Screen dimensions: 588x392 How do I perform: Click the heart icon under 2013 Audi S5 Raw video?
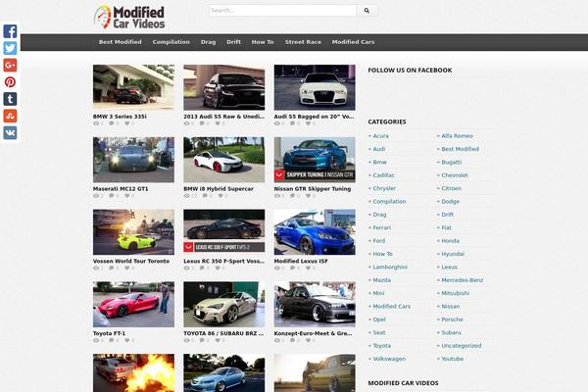(218, 123)
